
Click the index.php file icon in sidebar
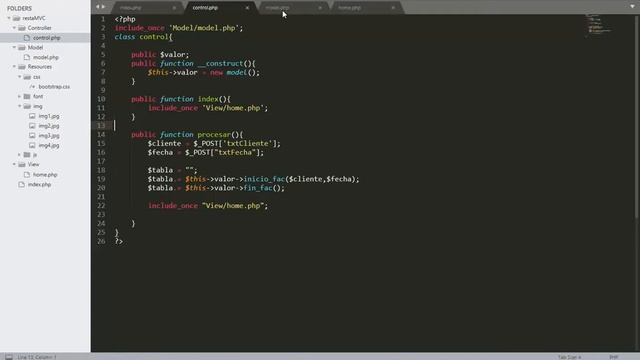pyautogui.click(x=22, y=184)
